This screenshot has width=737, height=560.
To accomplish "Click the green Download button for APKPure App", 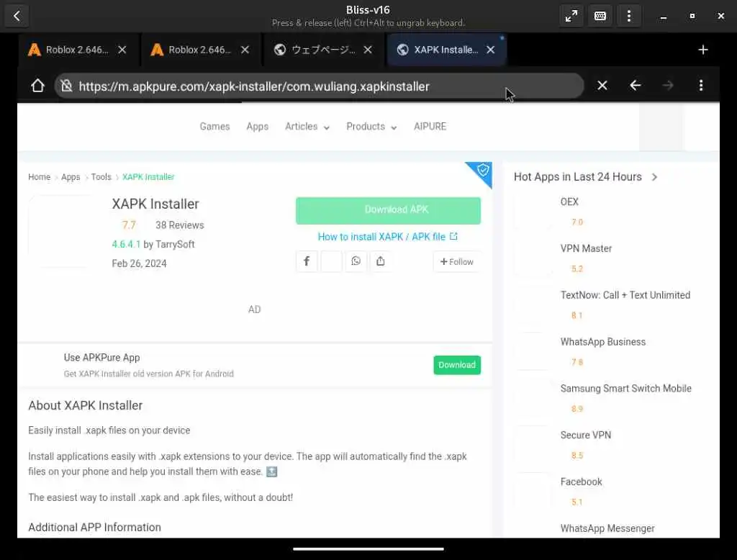I will pos(457,365).
